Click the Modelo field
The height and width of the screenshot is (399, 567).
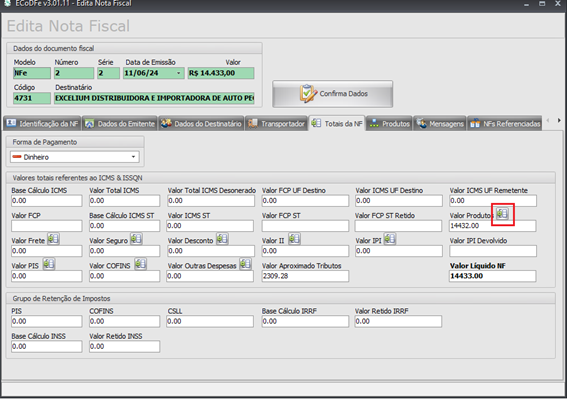tap(32, 73)
